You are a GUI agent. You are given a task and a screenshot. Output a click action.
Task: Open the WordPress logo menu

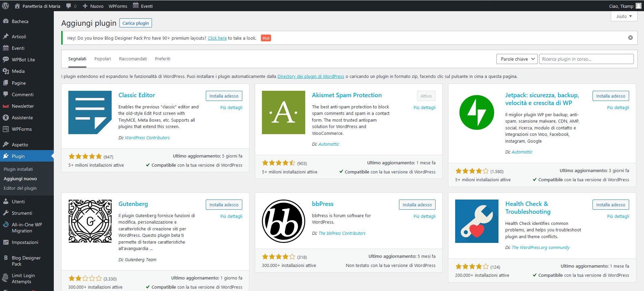5,6
